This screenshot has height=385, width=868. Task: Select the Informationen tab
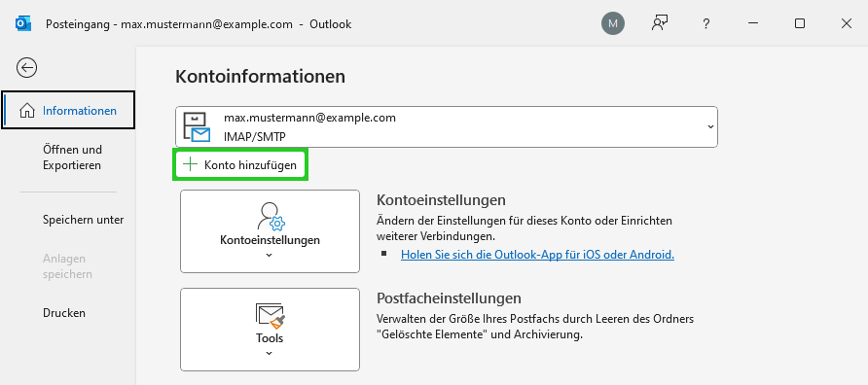(x=68, y=110)
